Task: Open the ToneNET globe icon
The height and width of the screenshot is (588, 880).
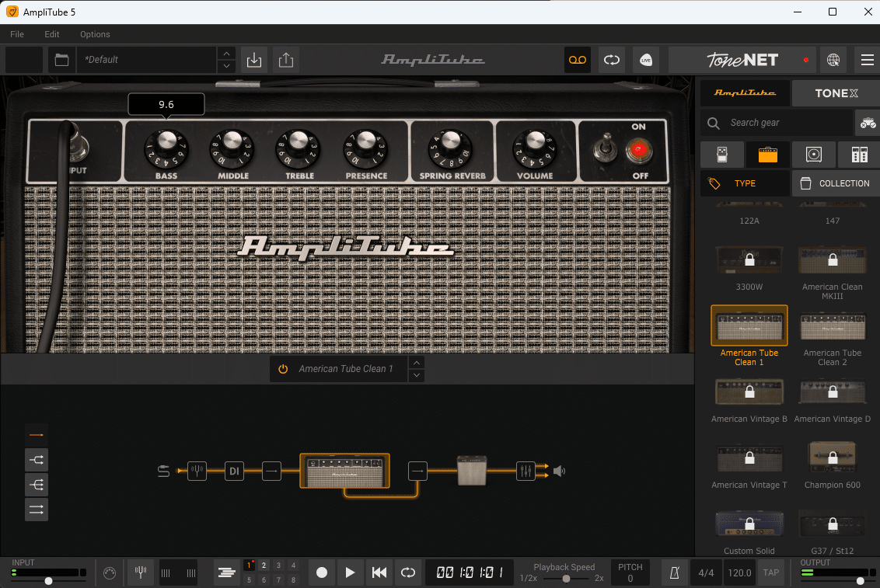Action: [x=833, y=60]
